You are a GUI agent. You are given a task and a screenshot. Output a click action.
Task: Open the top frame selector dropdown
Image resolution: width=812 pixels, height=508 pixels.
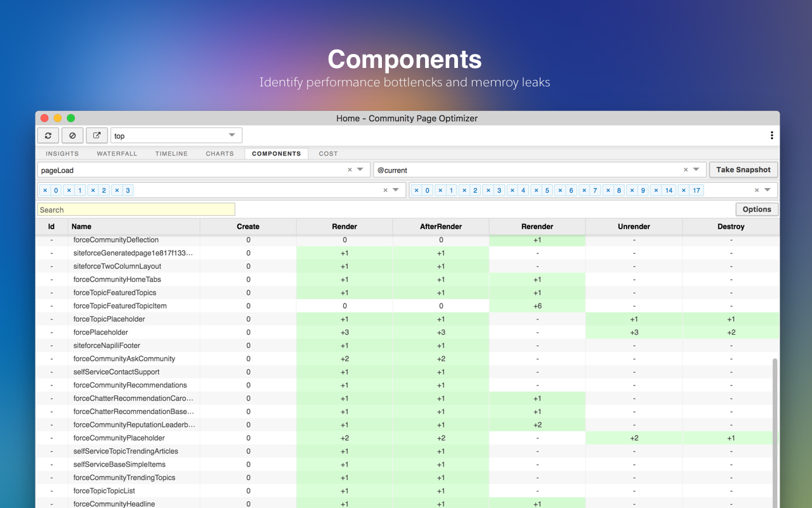point(231,135)
